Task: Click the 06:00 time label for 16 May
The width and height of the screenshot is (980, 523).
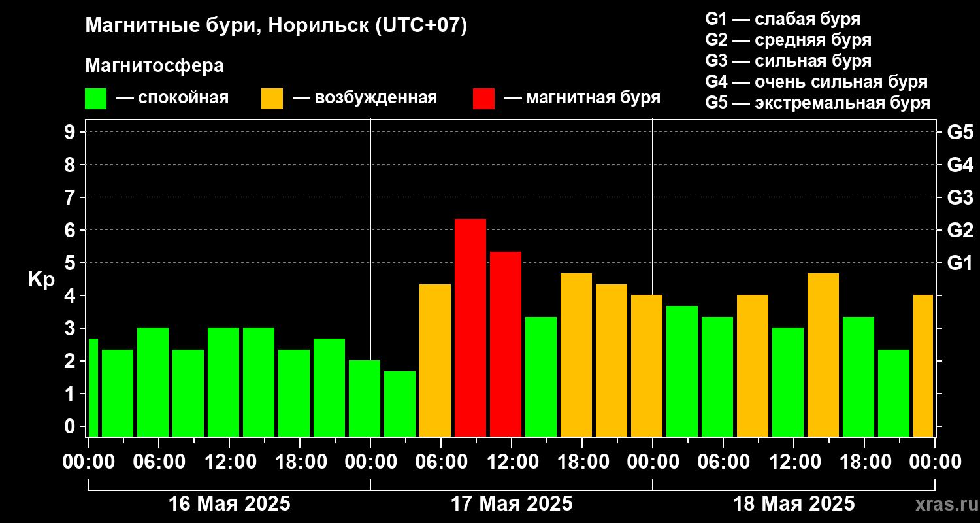Action: pos(159,462)
